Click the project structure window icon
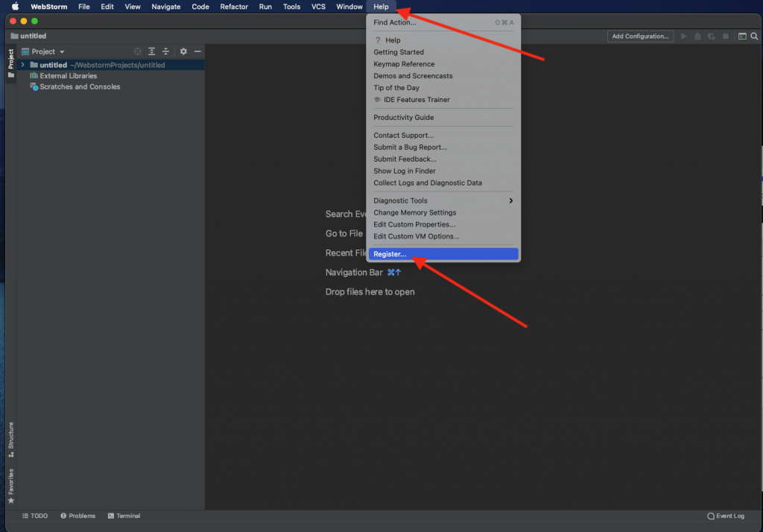 (742, 36)
